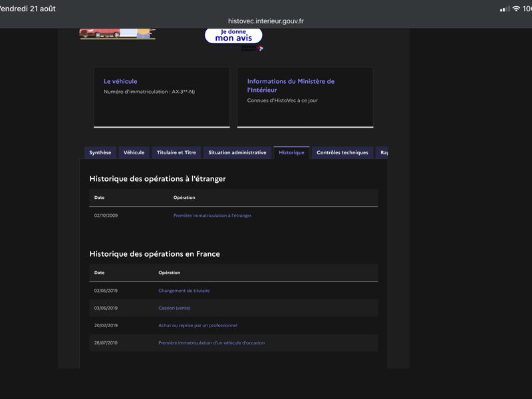Tap the Wi-Fi status icon
The height and width of the screenshot is (399, 532).
[516, 9]
